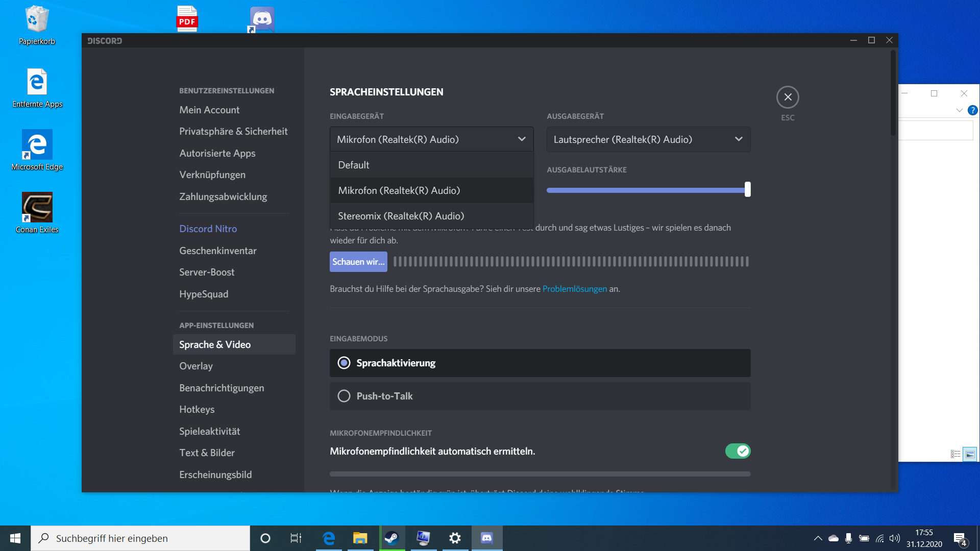Open the Ausgabegerät dropdown
This screenshot has height=551, width=980.
point(648,139)
